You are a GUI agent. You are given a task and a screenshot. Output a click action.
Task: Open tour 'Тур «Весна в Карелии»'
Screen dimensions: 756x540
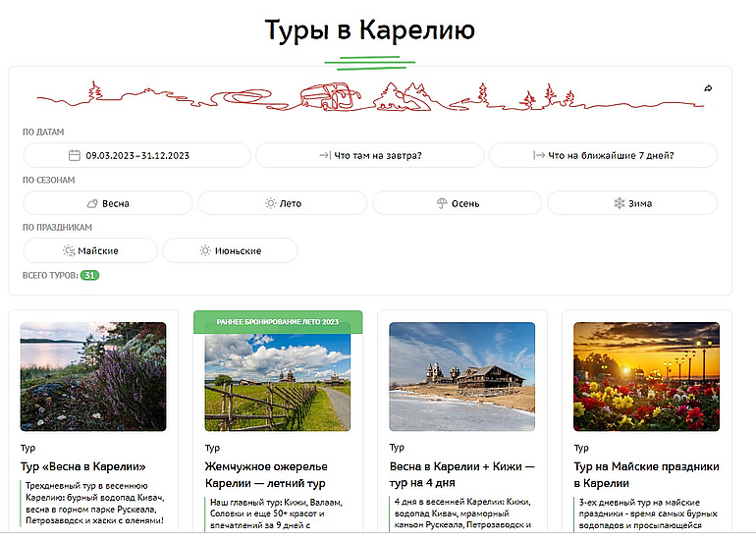pos(82,466)
